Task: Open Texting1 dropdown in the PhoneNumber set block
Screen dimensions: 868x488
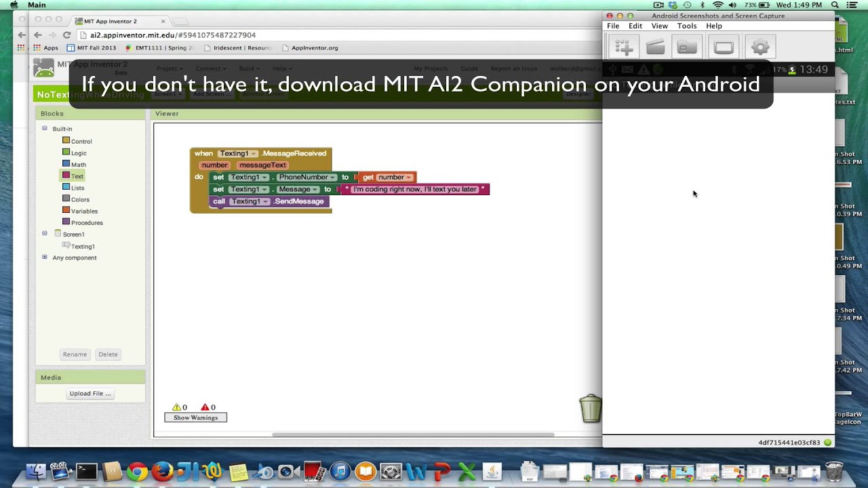Action: 248,177
